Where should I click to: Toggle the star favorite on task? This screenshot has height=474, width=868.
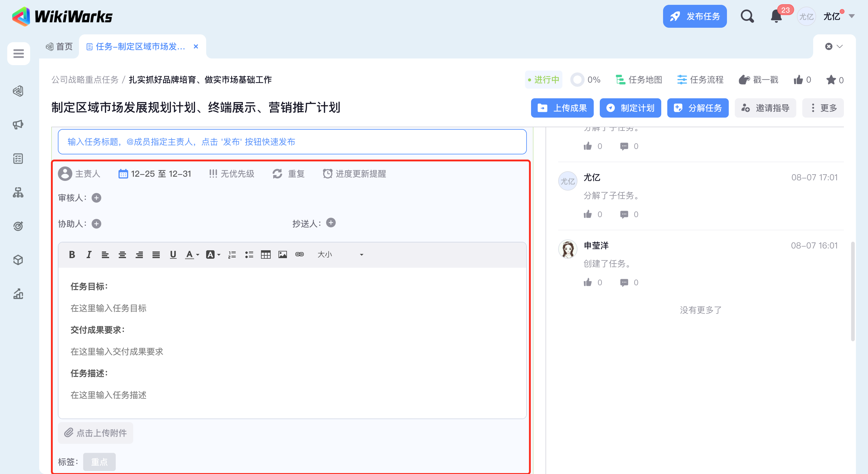(x=831, y=80)
